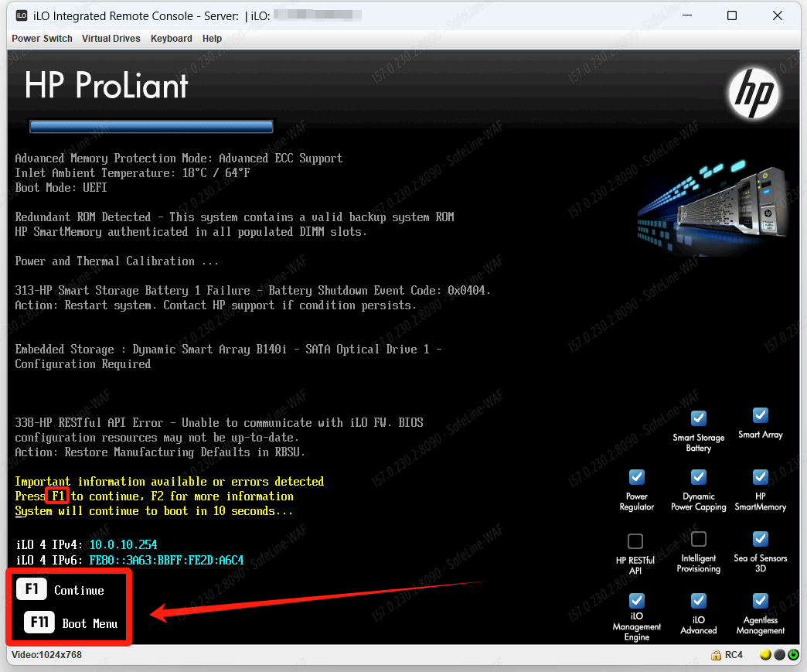Click the 338-HP RESTful API Error line
Screen dimensions: 807x672
[x=219, y=423]
